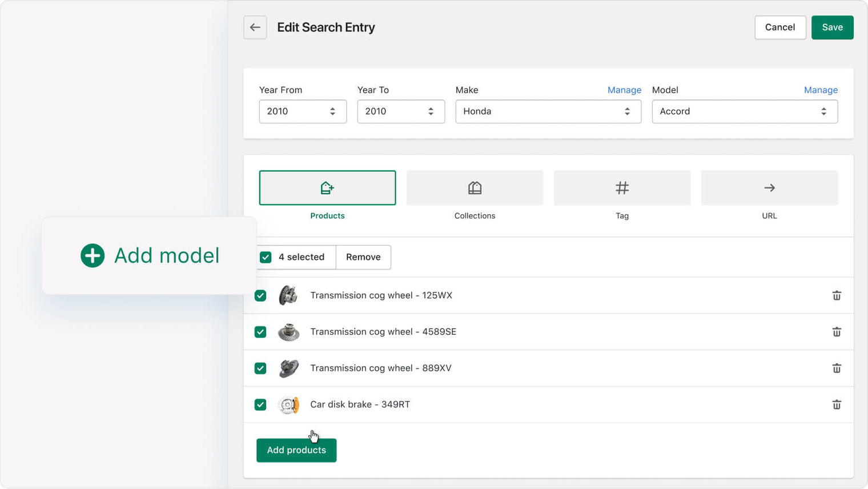Click the URL arrow icon
This screenshot has width=868, height=489.
tap(769, 187)
